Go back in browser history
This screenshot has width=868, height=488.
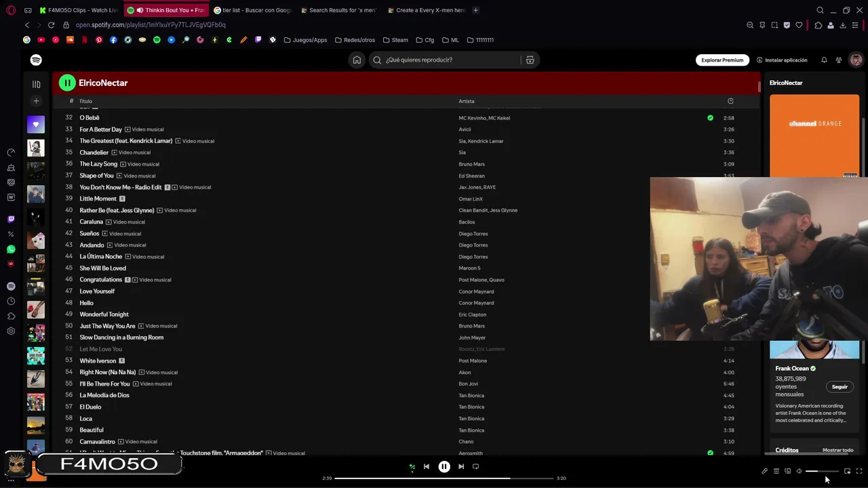(x=27, y=25)
